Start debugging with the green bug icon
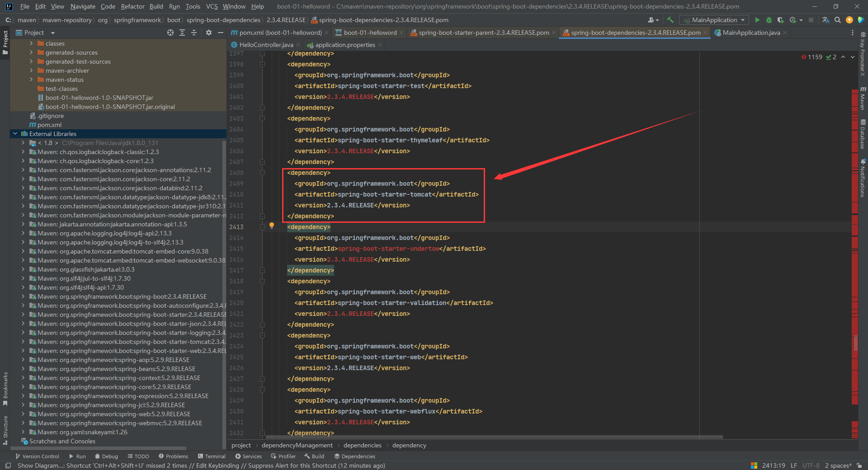868x470 pixels. click(769, 20)
